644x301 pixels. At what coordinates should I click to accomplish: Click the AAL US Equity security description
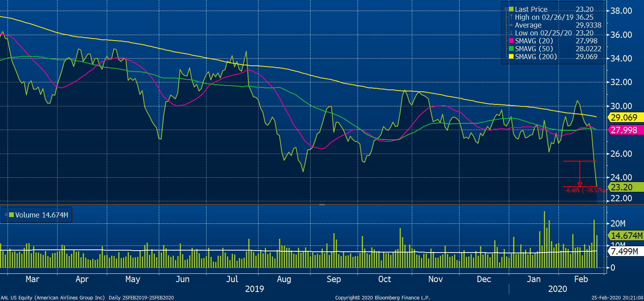[53, 297]
